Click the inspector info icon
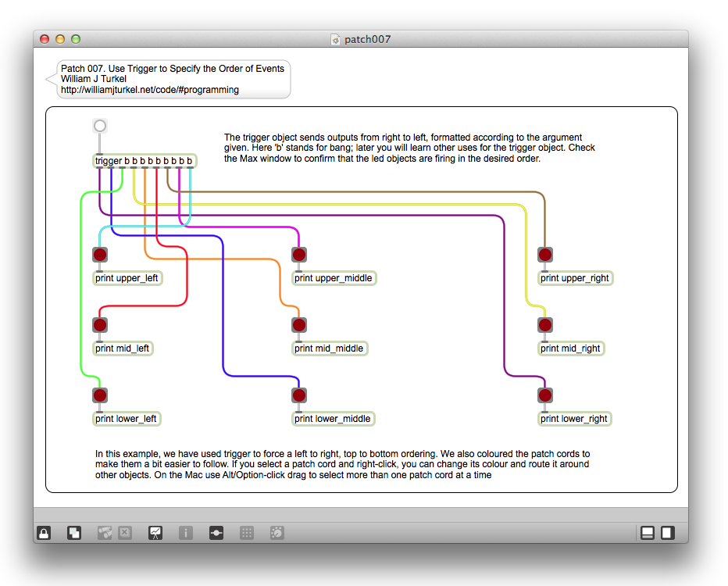 point(186,533)
